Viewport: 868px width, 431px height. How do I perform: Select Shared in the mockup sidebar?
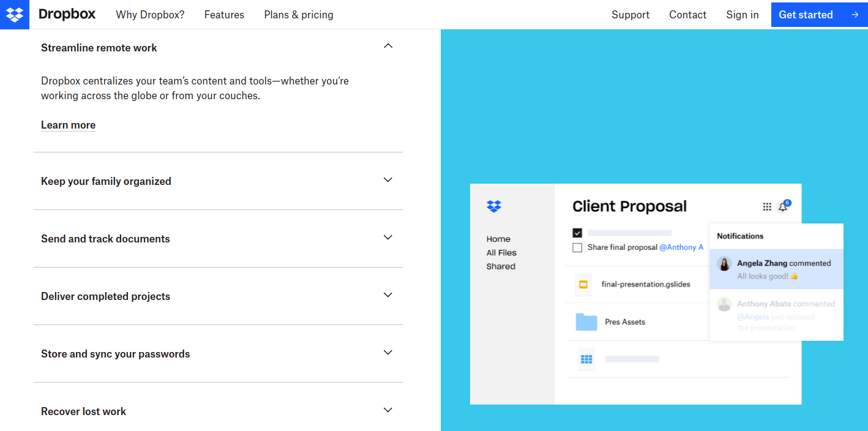pos(501,266)
